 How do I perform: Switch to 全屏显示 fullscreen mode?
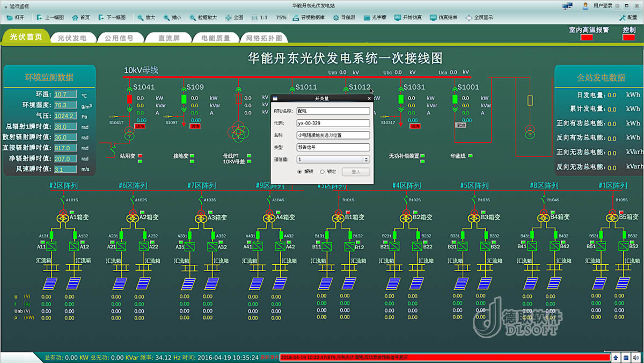(479, 17)
